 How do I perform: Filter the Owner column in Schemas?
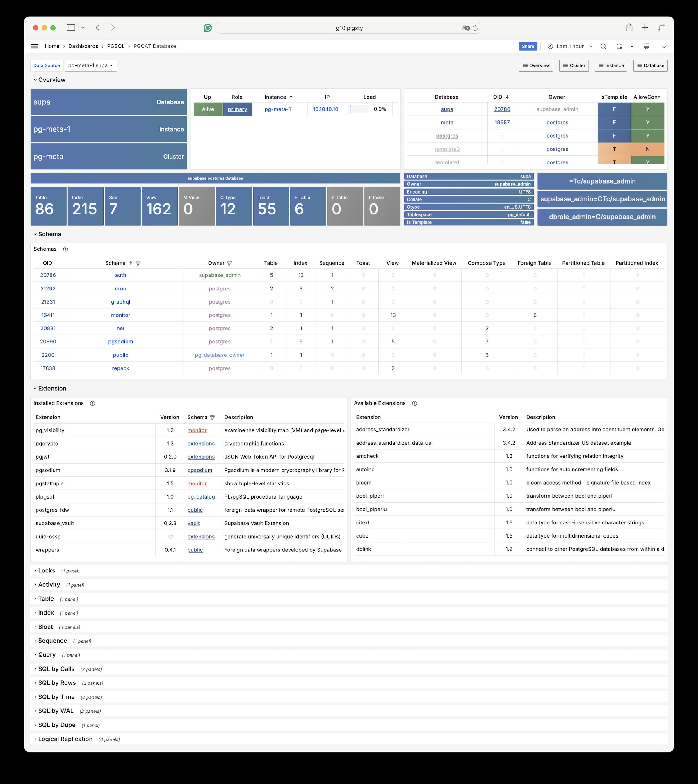click(x=229, y=263)
